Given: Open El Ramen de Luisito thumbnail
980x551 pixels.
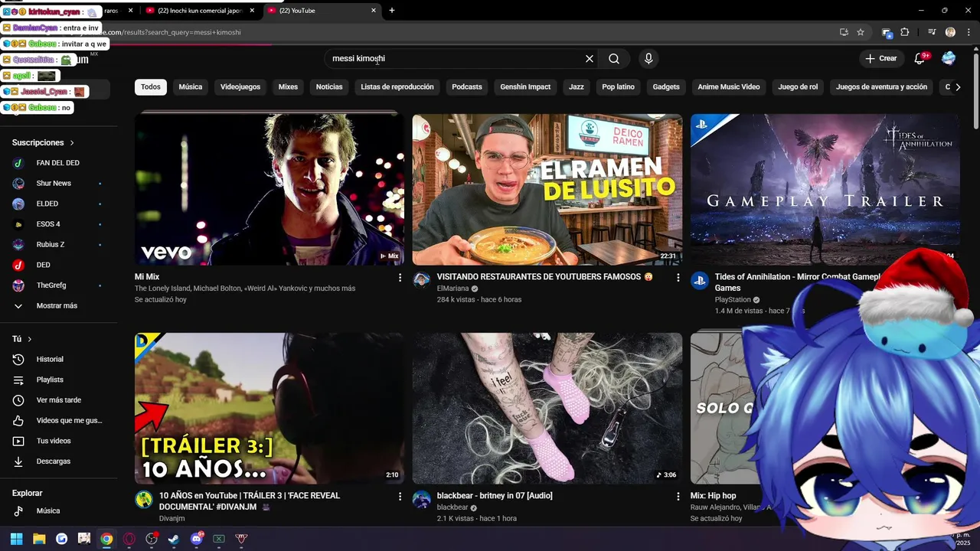Looking at the screenshot, I should [547, 190].
